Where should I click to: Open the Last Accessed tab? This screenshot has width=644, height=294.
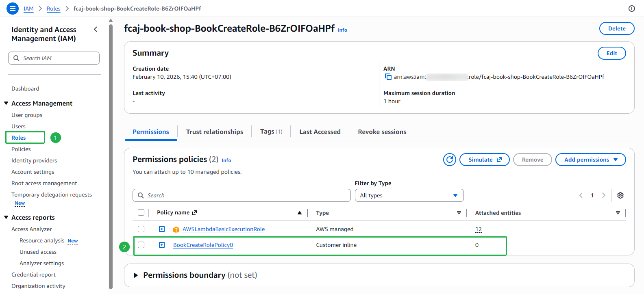pos(320,132)
